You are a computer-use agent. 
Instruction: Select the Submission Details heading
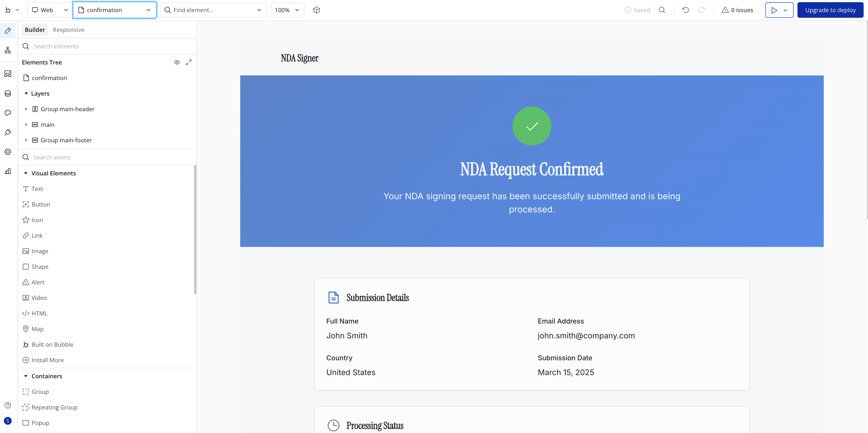(x=377, y=298)
